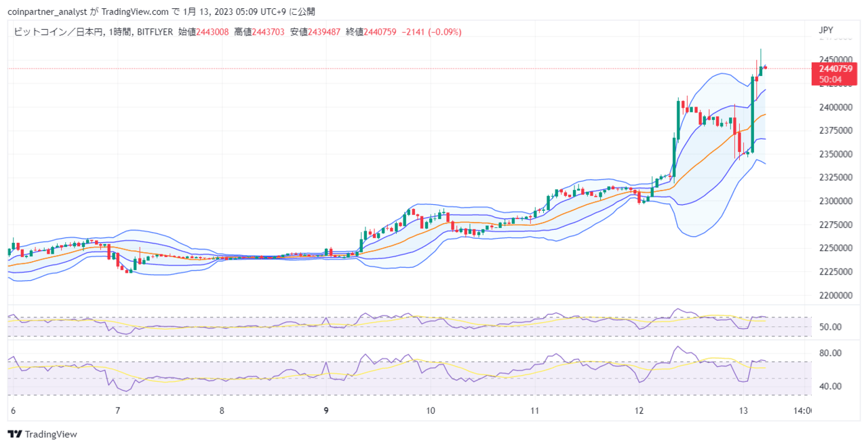Click the 50:04 candle countdown timer
The image size is (868, 447).
[831, 79]
